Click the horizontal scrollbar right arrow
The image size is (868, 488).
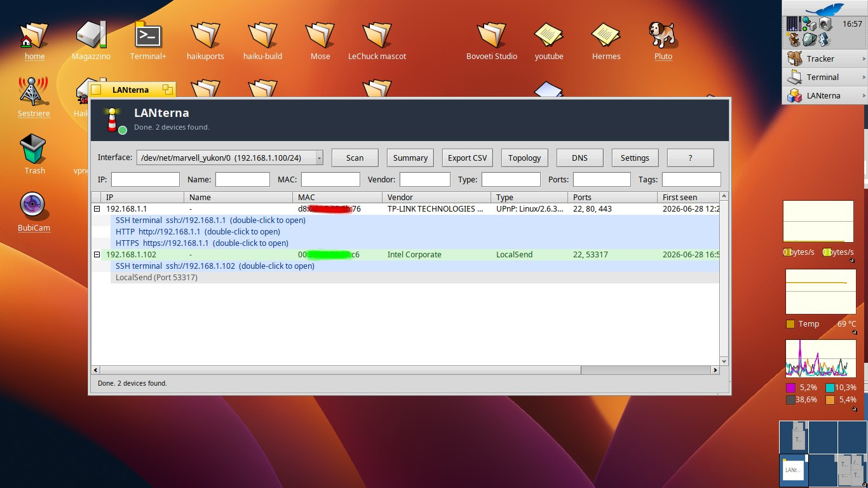(714, 370)
